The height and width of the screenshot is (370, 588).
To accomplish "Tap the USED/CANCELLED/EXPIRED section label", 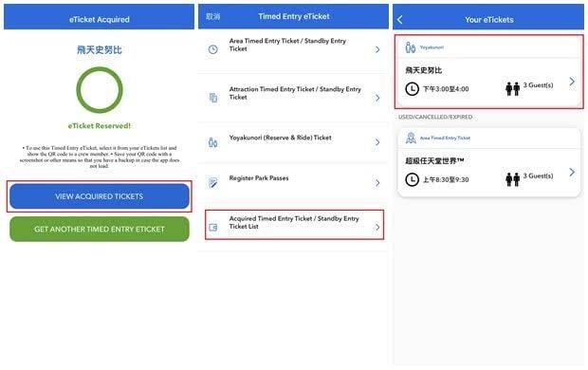I will coord(435,117).
